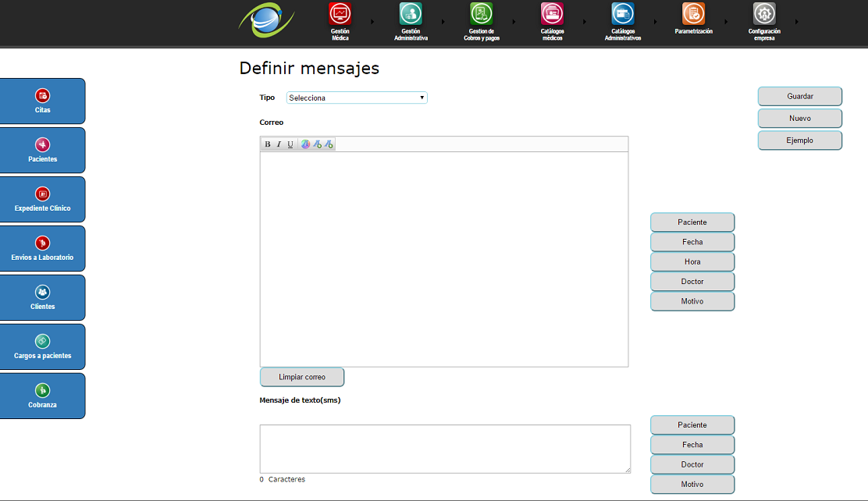Apply bold formatting in the Correo editor

tap(268, 144)
